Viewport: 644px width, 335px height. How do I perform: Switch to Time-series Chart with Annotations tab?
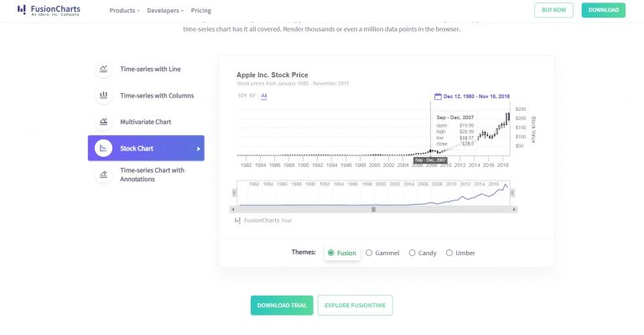146,175
